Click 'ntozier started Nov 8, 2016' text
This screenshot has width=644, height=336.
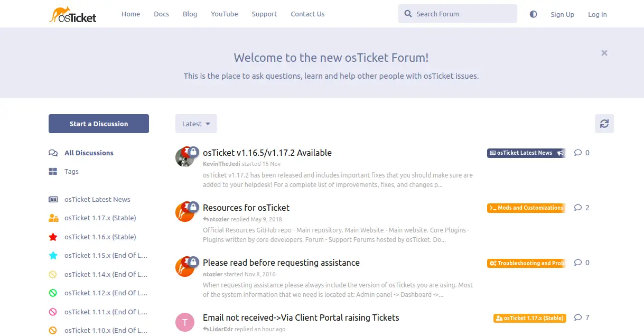coord(239,274)
